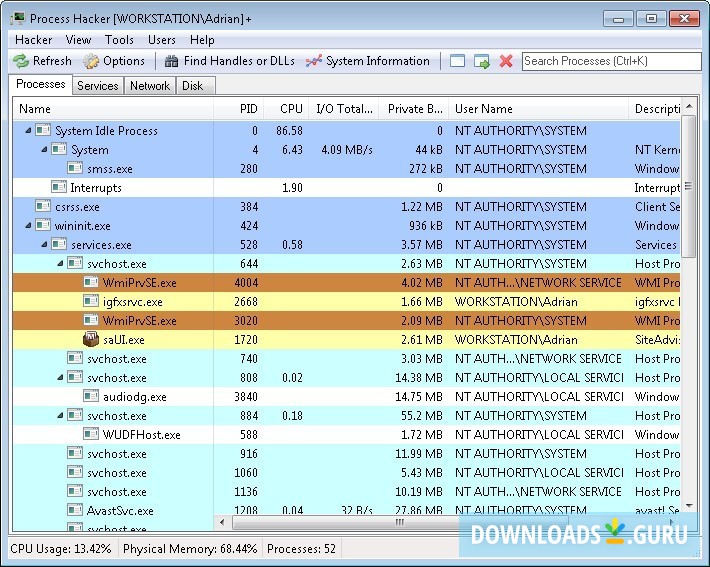Screen dimensions: 710x567
Task: Collapse the System Idle Process tree node
Action: pos(28,131)
